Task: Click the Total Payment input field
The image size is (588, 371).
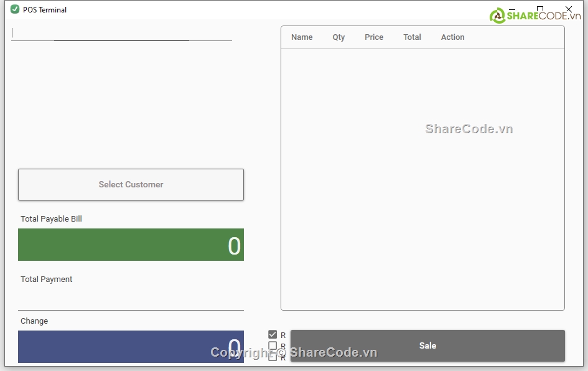Action: coord(131,299)
